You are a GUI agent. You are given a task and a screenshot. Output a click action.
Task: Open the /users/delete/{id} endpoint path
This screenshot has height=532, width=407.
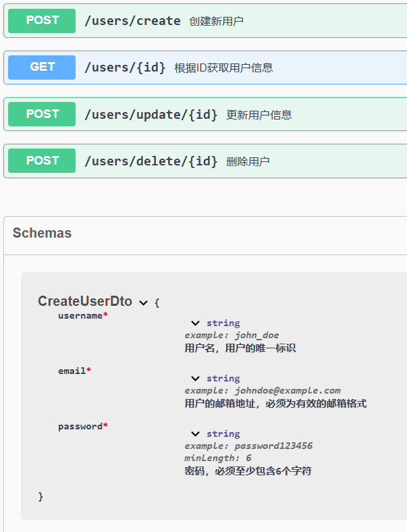[151, 161]
